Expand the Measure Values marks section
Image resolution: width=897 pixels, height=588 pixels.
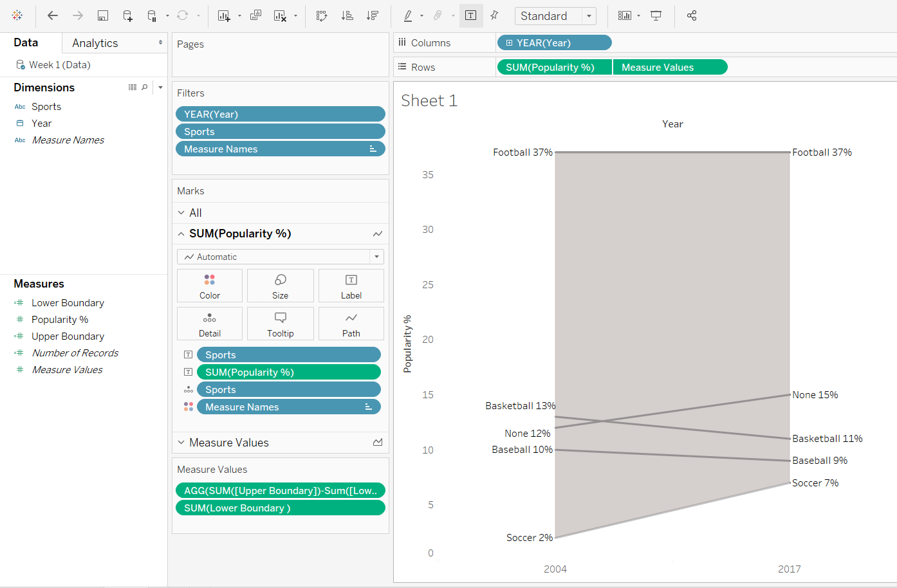pyautogui.click(x=181, y=442)
